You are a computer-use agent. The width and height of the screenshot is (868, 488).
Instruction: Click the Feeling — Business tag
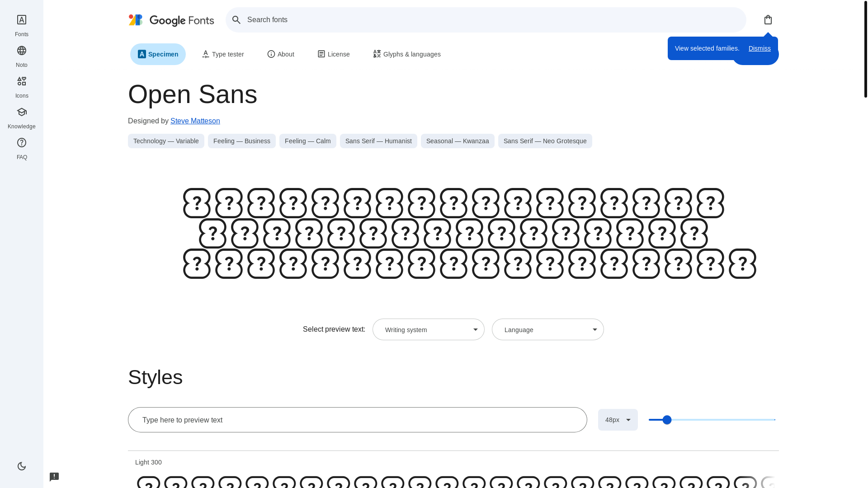point(242,141)
